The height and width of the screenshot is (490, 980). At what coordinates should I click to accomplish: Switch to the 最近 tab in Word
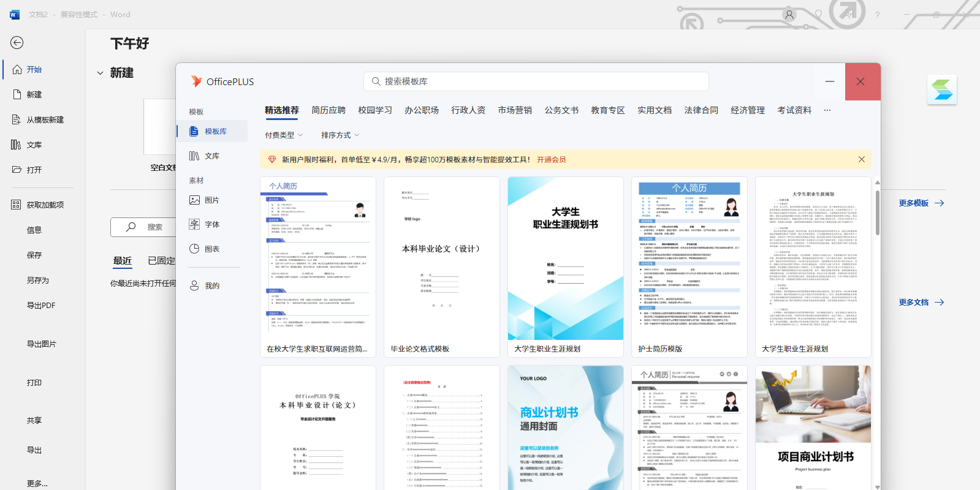pos(123,260)
